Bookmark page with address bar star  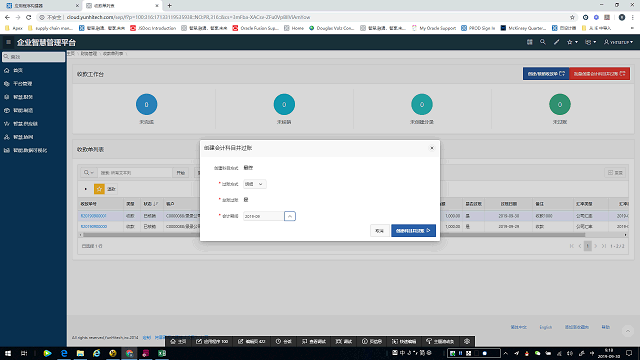click(572, 17)
